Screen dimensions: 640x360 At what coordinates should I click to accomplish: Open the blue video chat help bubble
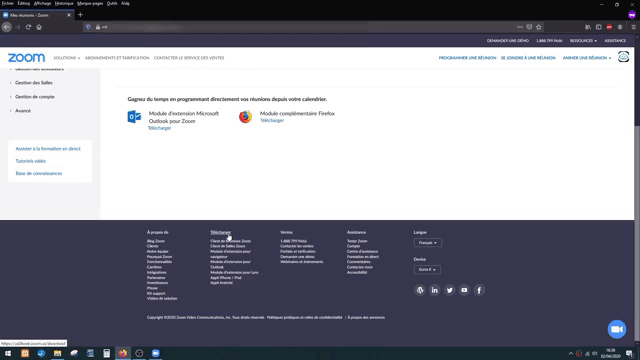617,329
